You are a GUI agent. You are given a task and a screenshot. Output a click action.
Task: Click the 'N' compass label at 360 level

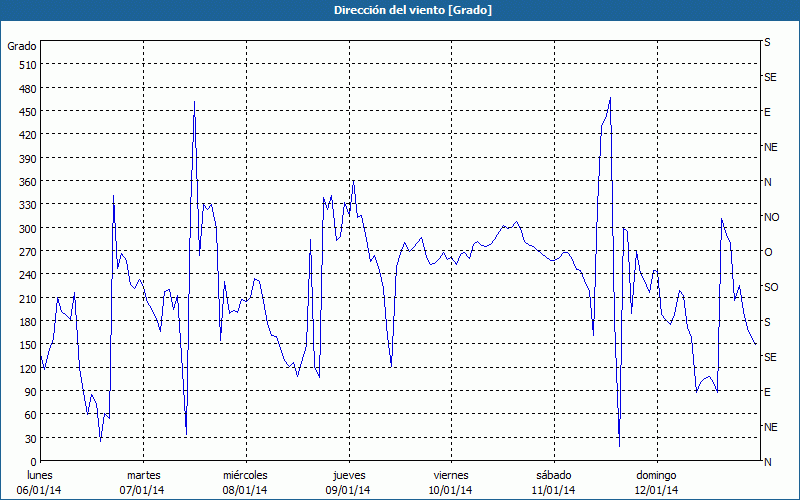(x=767, y=182)
